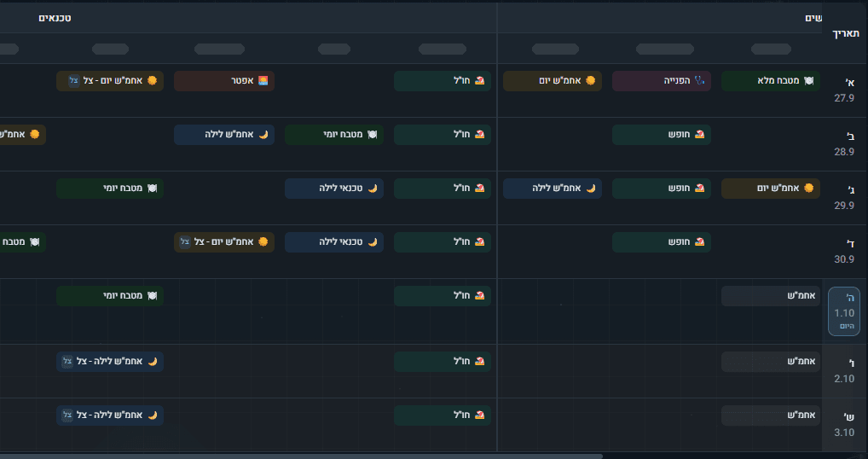
Task: Click the moon icon in 28.9 אחמ"ש לילה chip
Action: (x=263, y=135)
